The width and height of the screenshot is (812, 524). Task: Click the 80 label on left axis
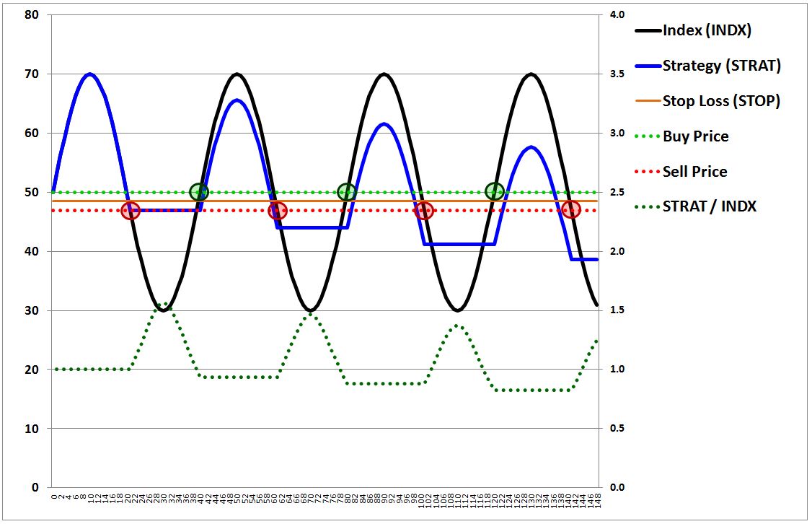click(x=32, y=15)
